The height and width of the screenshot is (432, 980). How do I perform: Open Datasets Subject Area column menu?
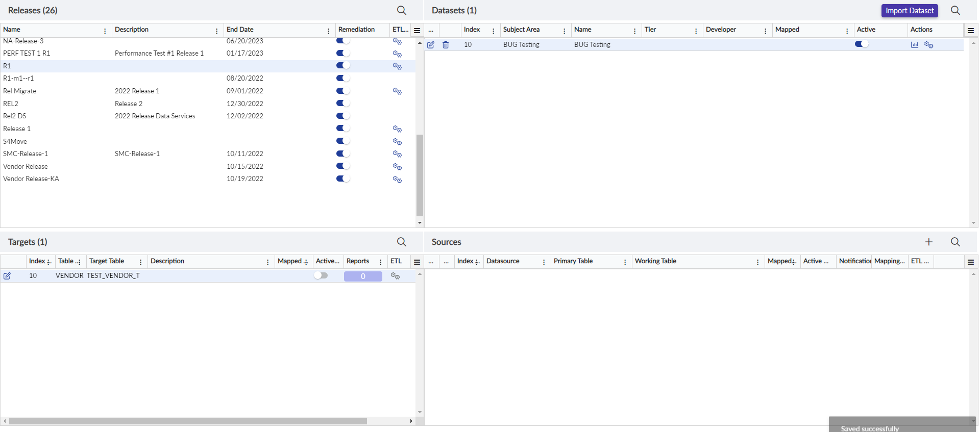(565, 31)
